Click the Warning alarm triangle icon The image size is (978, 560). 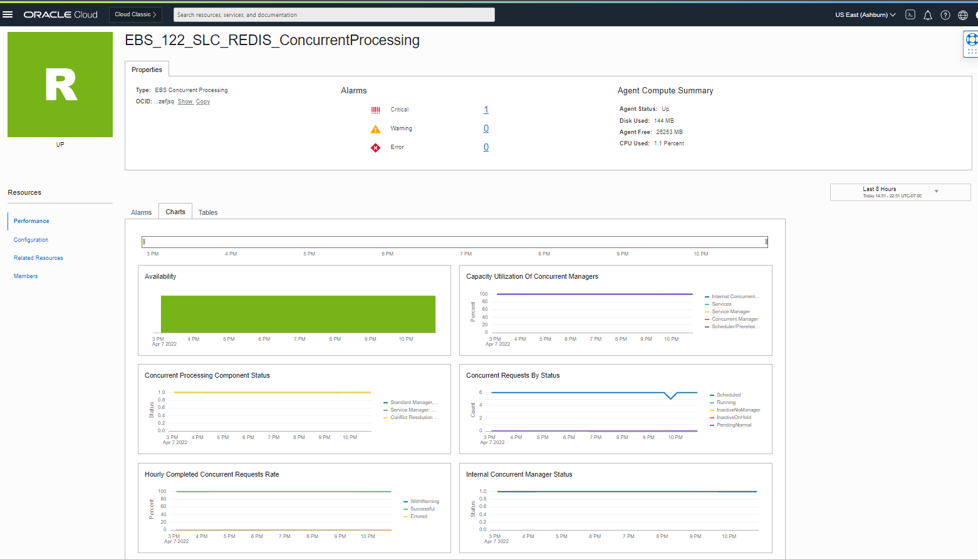click(x=375, y=129)
